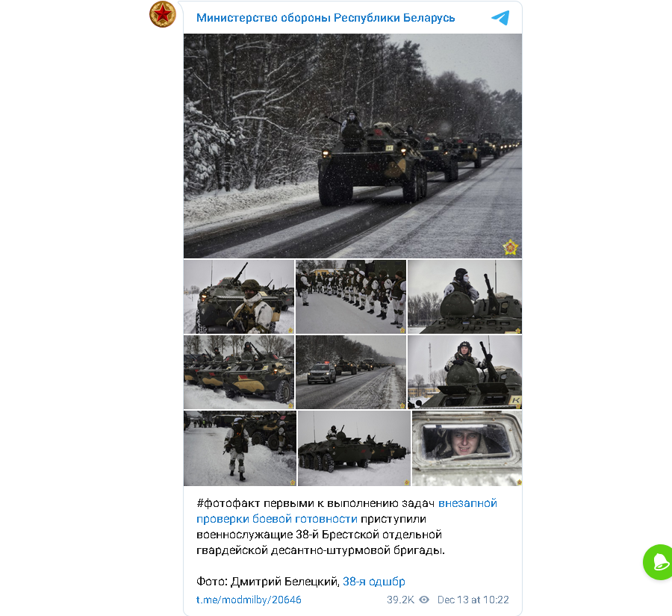672x616 pixels.
Task: Open photo of driver smiling through window
Action: coord(467,449)
